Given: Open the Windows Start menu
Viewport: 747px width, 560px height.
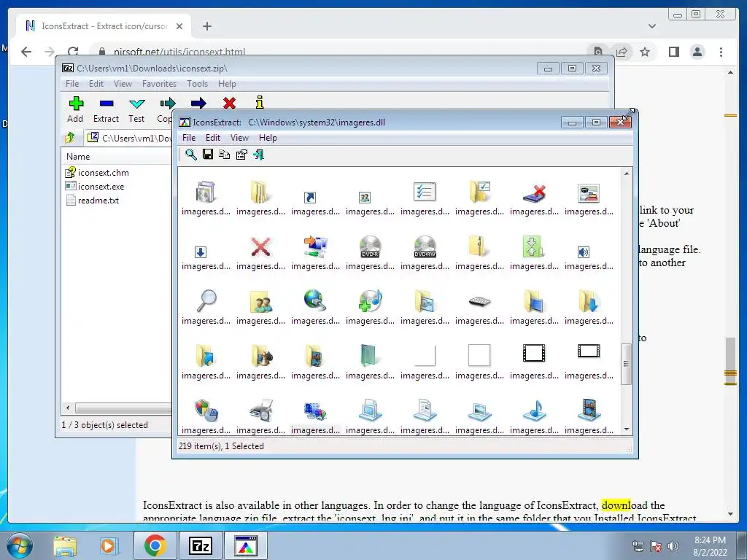Looking at the screenshot, I should [19, 545].
